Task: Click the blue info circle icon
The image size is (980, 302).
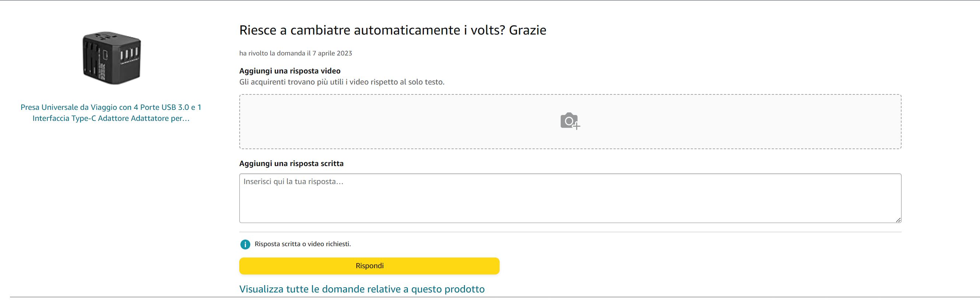Action: (x=246, y=244)
